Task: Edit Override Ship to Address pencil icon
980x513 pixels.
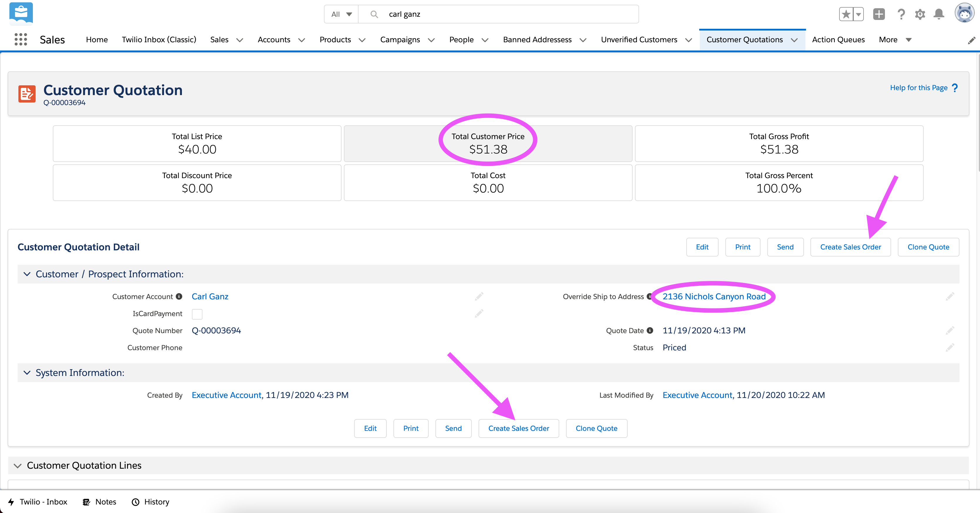Action: coord(950,296)
